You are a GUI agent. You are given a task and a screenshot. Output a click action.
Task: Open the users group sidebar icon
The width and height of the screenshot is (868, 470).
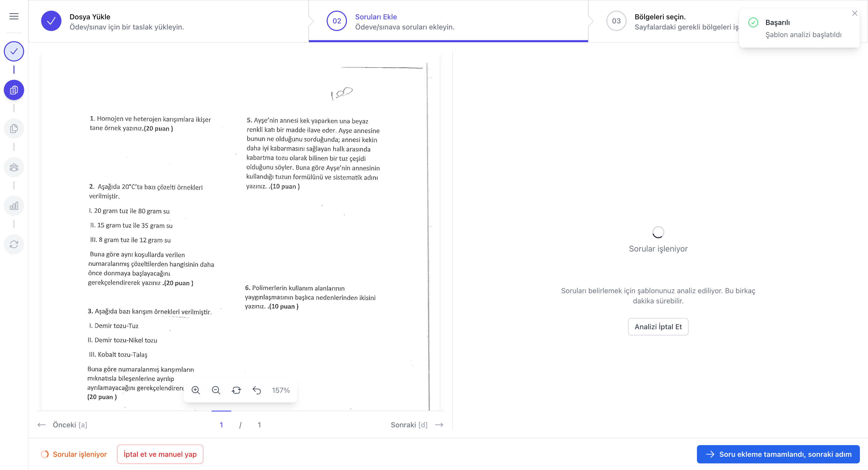click(14, 167)
